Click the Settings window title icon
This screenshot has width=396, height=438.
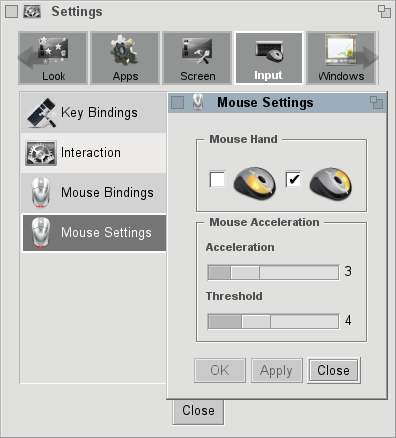[x=32, y=12]
